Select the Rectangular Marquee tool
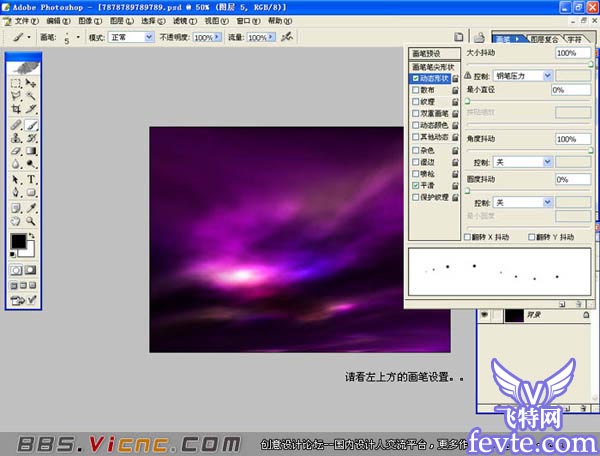600x456 pixels. tap(16, 85)
